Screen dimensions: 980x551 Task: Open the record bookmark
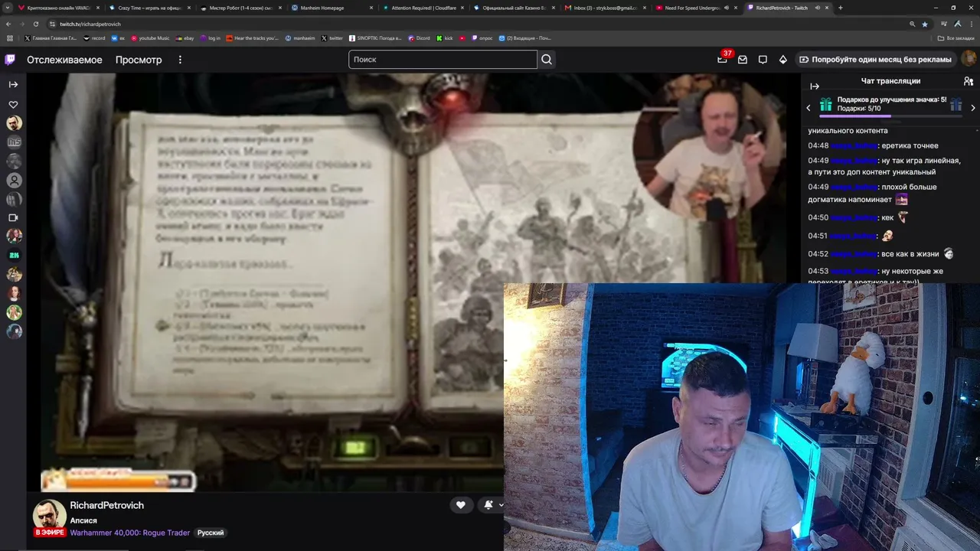94,37
